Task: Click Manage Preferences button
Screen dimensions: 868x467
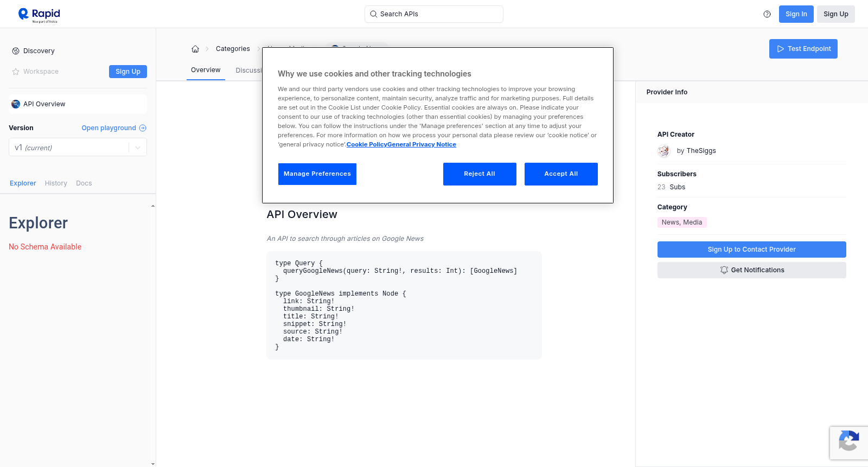Action: point(317,174)
